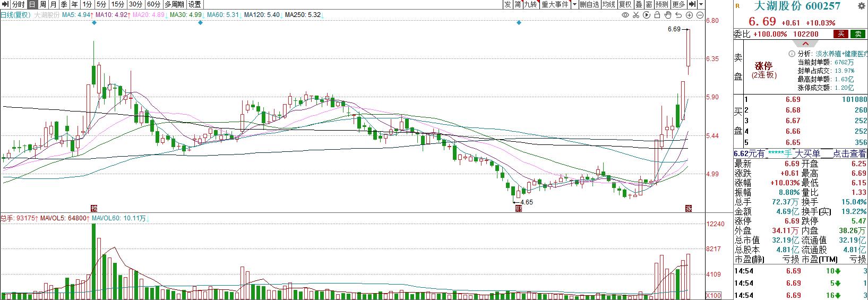Toggle the 叠 overlay button
The image size is (868, 300).
(639, 4)
